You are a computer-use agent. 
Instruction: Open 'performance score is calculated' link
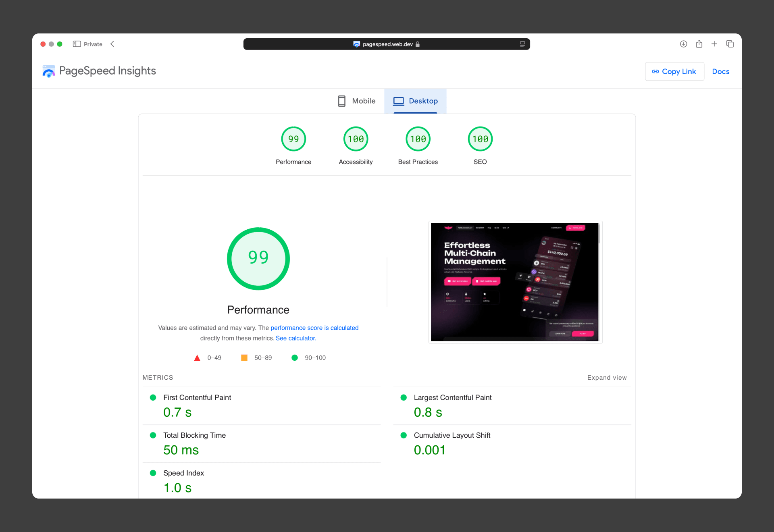(314, 328)
